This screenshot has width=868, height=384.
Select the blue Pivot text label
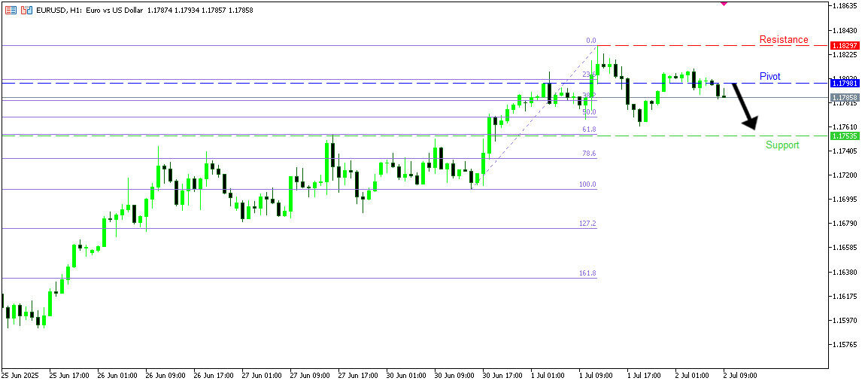click(769, 77)
